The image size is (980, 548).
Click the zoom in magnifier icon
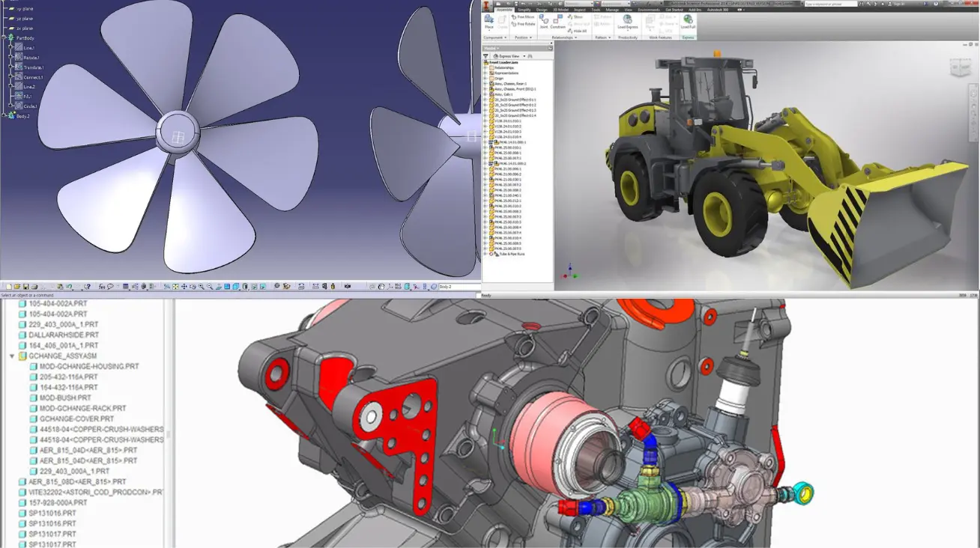pos(201,287)
